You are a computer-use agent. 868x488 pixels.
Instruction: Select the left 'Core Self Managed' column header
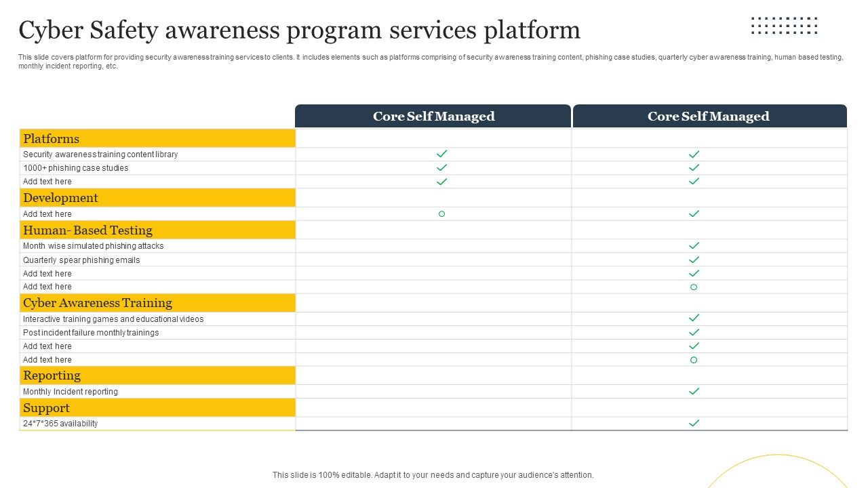(x=433, y=116)
